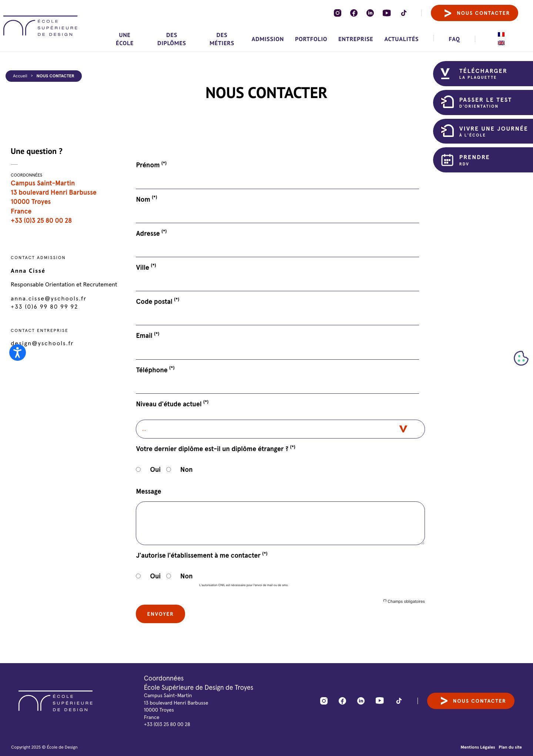Open the cookie preferences icon
533x756 pixels.
coord(521,358)
